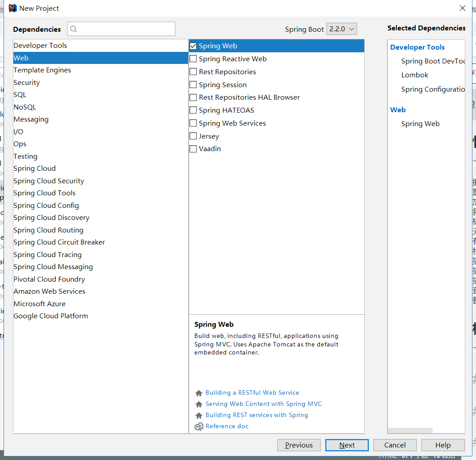The image size is (476, 460).
Task: Select the SQL category
Action: pyautogui.click(x=101, y=95)
